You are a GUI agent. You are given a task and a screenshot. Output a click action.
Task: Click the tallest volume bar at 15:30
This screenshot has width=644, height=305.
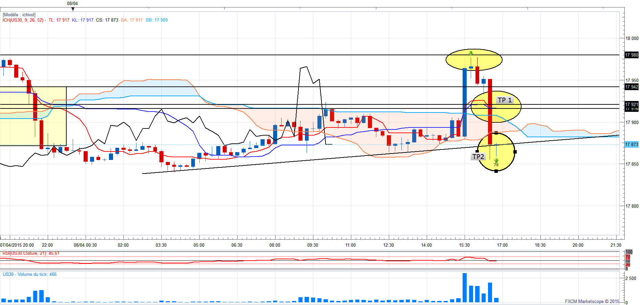(465, 287)
